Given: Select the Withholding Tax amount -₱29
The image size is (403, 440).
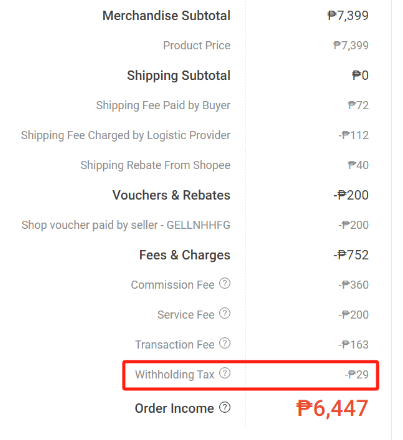Looking at the screenshot, I should pyautogui.click(x=357, y=375).
